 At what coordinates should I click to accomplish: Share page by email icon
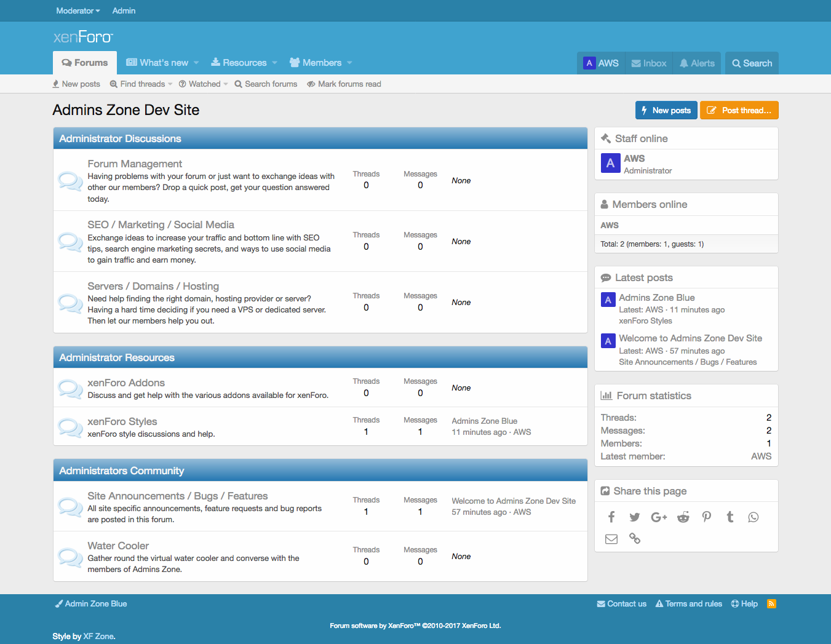coord(611,539)
